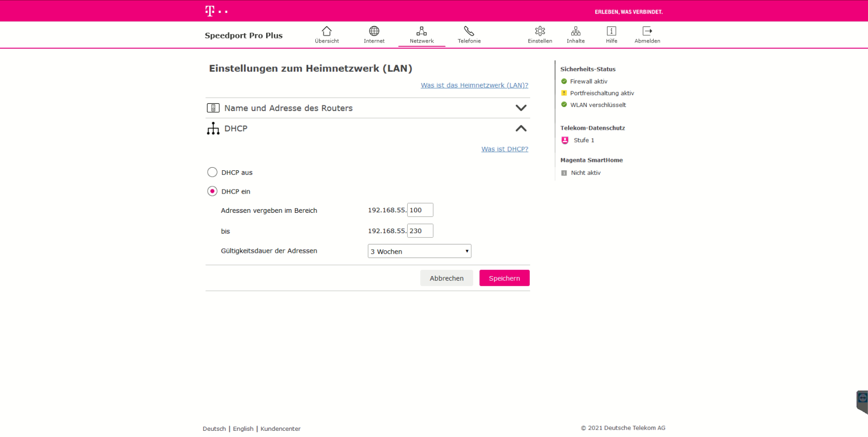Open the Internet globe icon
This screenshot has height=437, width=868.
pyautogui.click(x=374, y=31)
